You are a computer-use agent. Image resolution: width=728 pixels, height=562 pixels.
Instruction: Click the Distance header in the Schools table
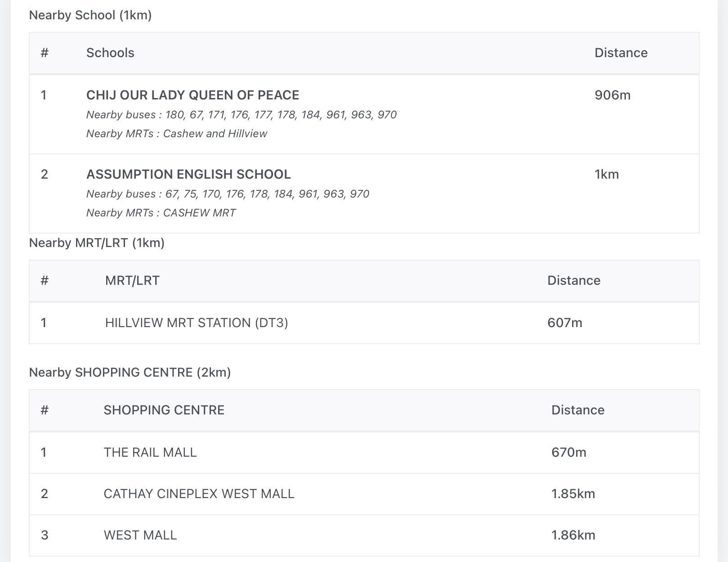[x=621, y=53]
